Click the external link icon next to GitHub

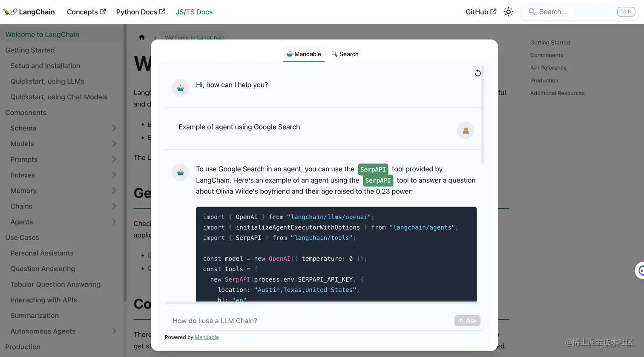point(493,12)
